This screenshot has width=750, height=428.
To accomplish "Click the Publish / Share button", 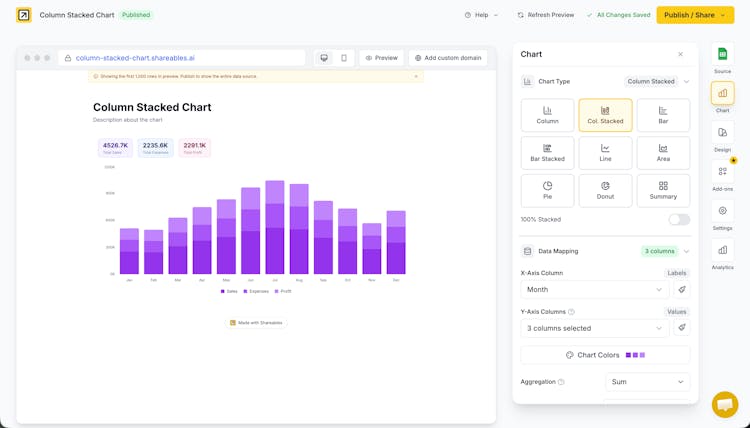I will (x=695, y=15).
